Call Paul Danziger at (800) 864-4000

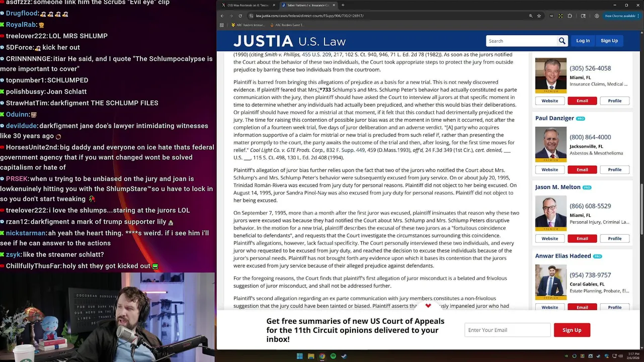click(x=590, y=137)
